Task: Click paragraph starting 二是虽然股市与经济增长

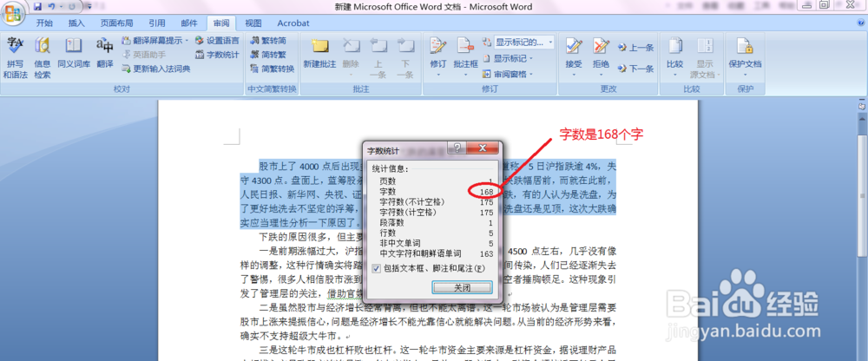Action: (428, 321)
